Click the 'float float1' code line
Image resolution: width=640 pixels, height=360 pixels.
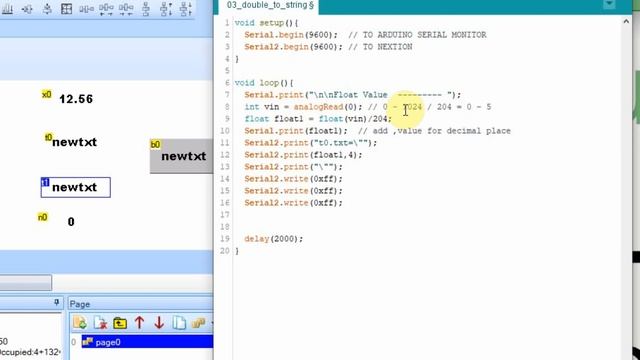click(x=318, y=119)
